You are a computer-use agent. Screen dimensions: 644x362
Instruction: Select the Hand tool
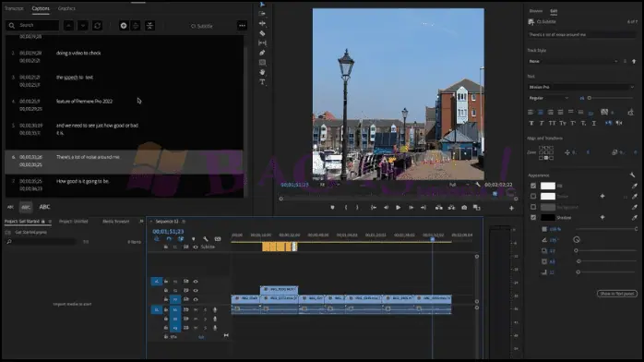tap(262, 72)
